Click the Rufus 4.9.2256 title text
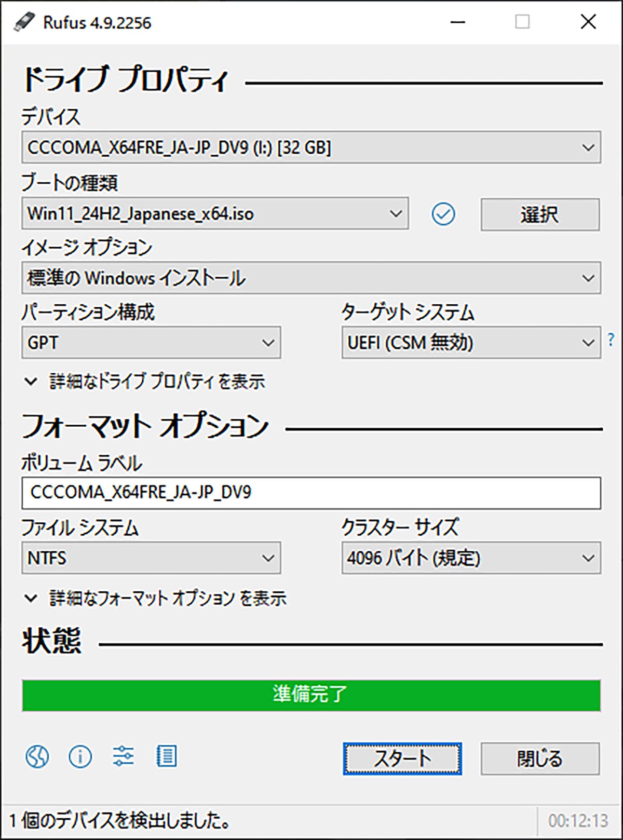The height and width of the screenshot is (840, 623). coord(97,23)
